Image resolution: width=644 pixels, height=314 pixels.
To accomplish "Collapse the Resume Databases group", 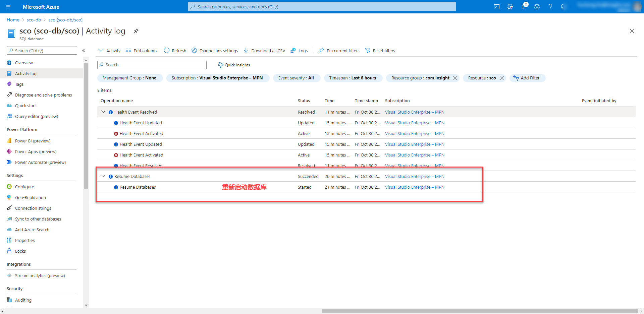I will (103, 176).
